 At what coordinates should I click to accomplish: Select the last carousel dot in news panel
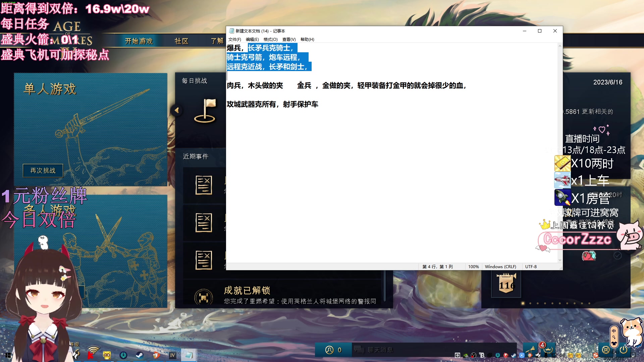tap(589, 303)
